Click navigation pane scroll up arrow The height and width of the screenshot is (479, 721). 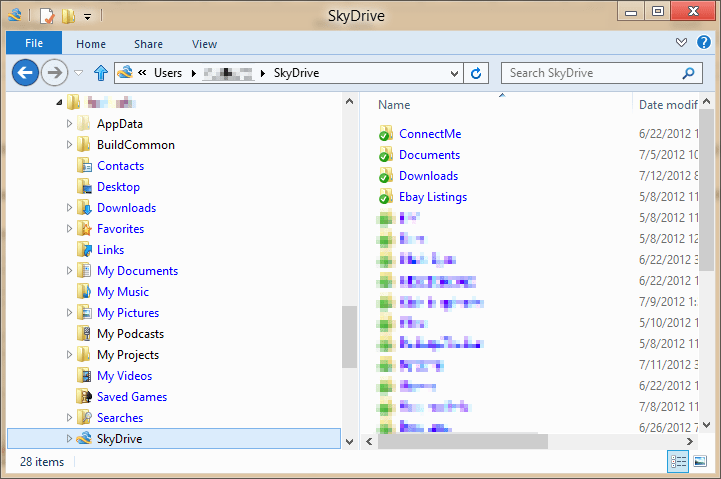[x=349, y=101]
